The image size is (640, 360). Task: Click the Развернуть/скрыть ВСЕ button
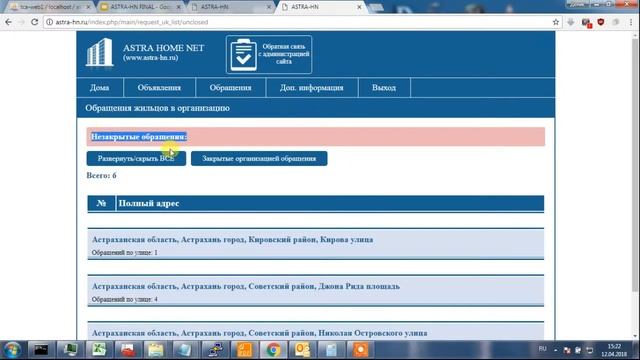click(x=136, y=158)
